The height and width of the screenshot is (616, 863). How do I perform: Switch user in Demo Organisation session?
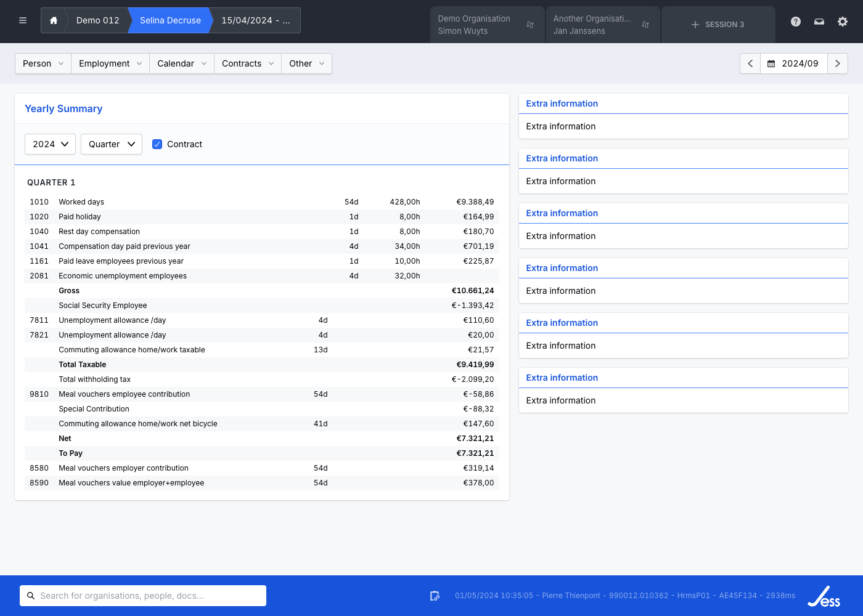coord(530,25)
